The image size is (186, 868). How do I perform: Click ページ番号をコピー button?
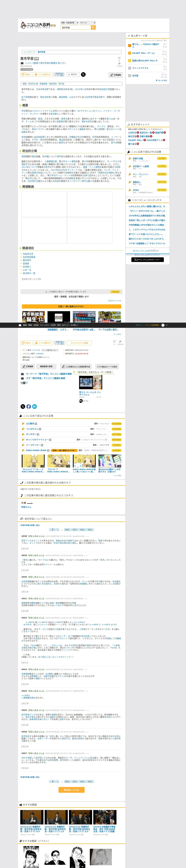[50, 350]
